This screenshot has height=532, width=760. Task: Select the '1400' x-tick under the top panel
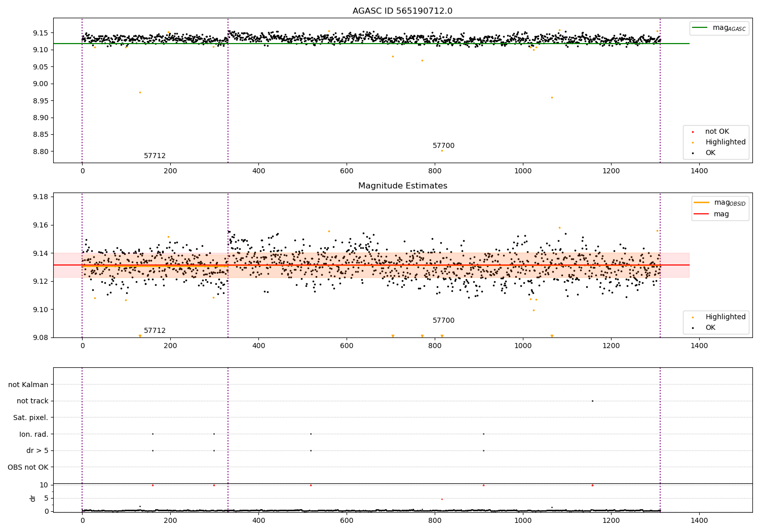699,171
